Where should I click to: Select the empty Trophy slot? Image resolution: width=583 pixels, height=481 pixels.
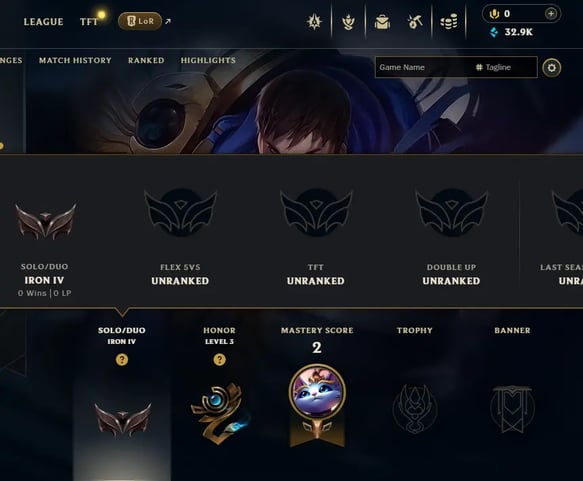pyautogui.click(x=415, y=409)
